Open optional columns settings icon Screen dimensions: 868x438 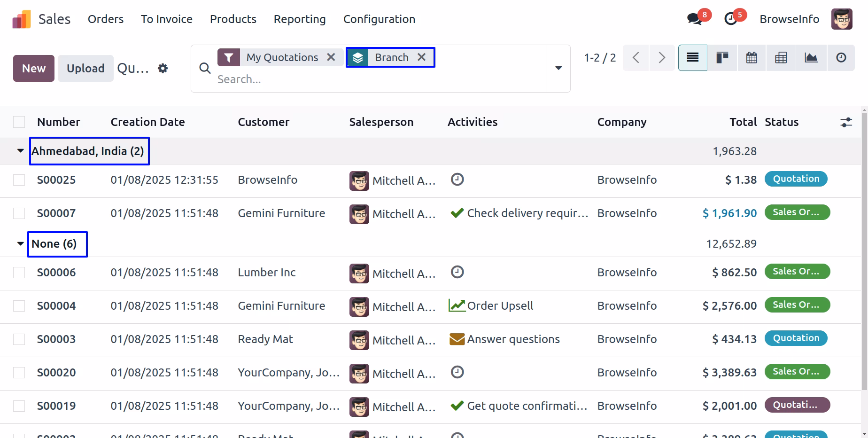[846, 122]
